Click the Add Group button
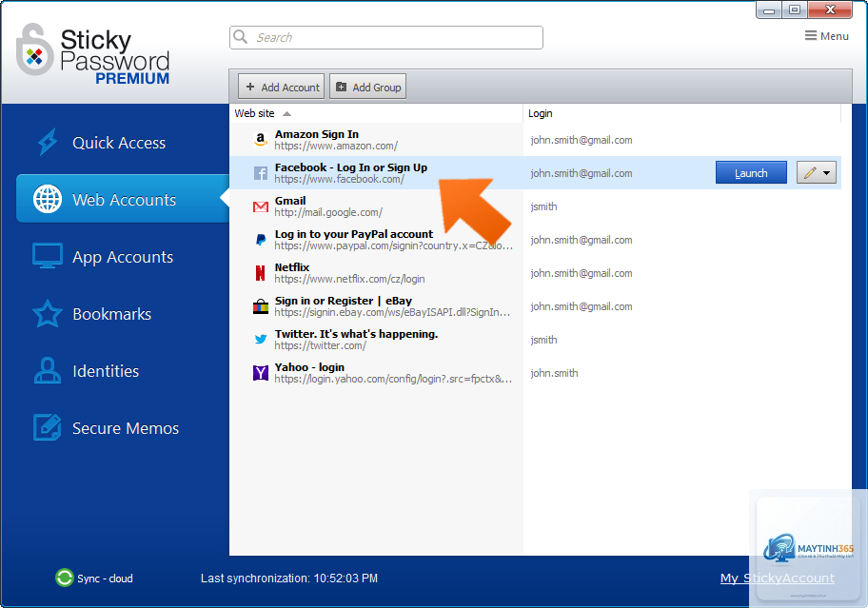The height and width of the screenshot is (608, 868). [x=368, y=87]
